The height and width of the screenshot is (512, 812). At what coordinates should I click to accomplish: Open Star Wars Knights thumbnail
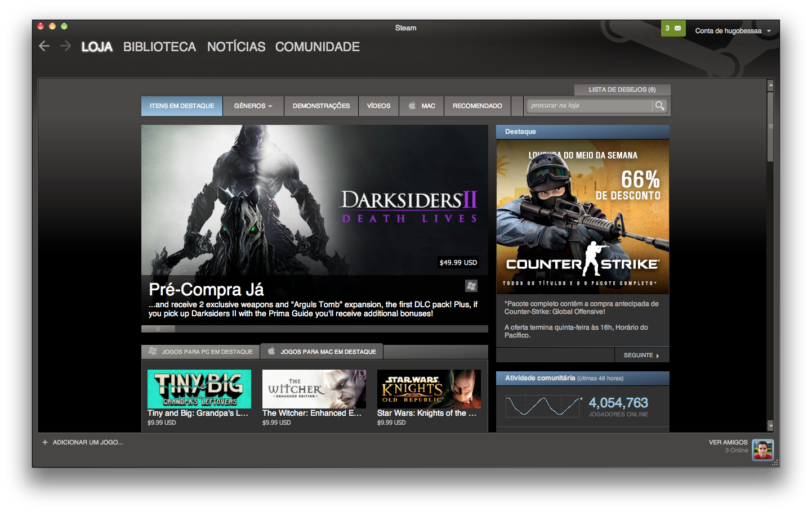coord(429,389)
